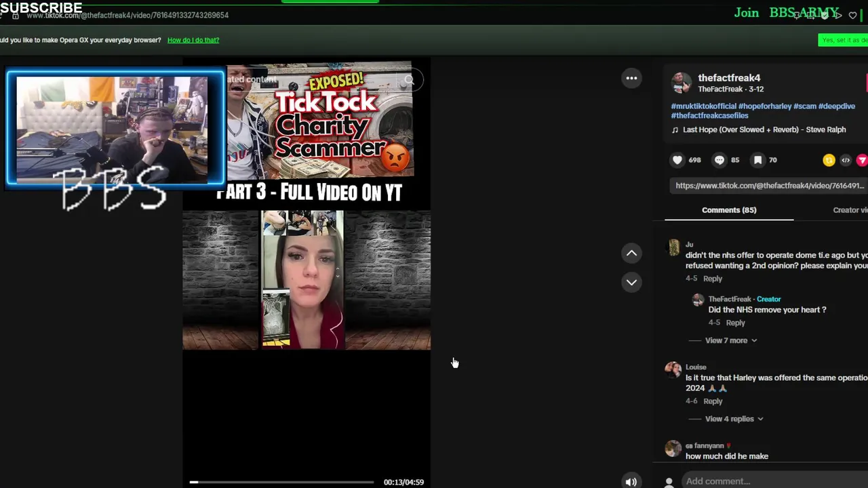Open comments via the speech bubble icon

[x=719, y=160]
